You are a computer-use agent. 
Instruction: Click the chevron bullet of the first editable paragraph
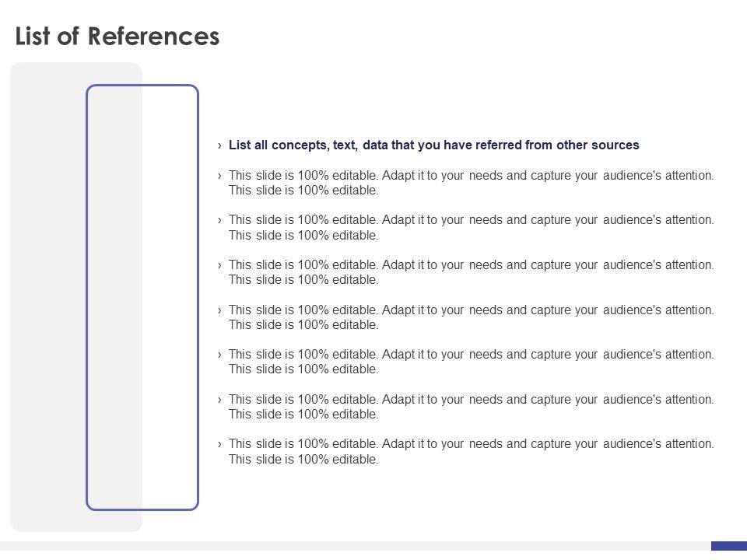(220, 176)
